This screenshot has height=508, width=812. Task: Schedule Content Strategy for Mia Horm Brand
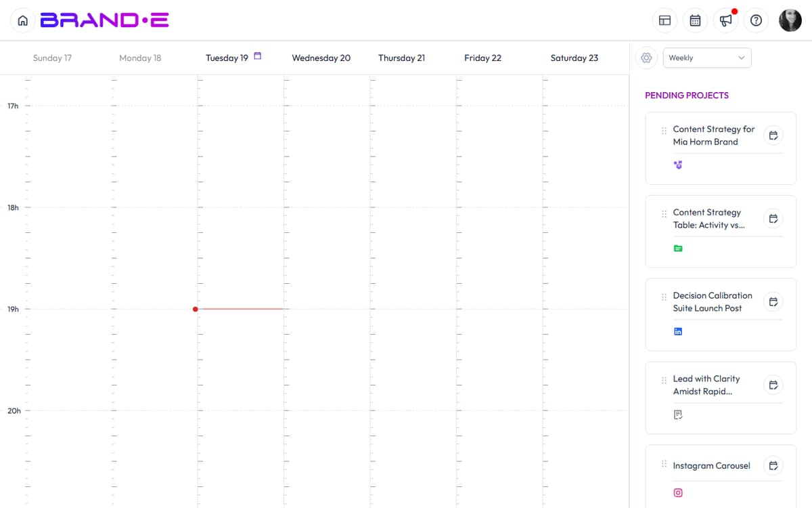point(773,135)
